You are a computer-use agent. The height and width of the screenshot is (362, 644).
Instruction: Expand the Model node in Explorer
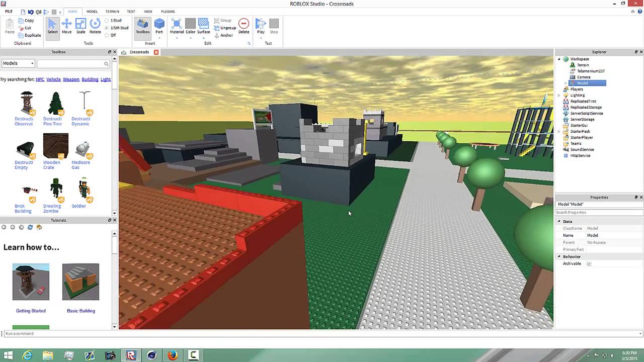click(x=566, y=83)
